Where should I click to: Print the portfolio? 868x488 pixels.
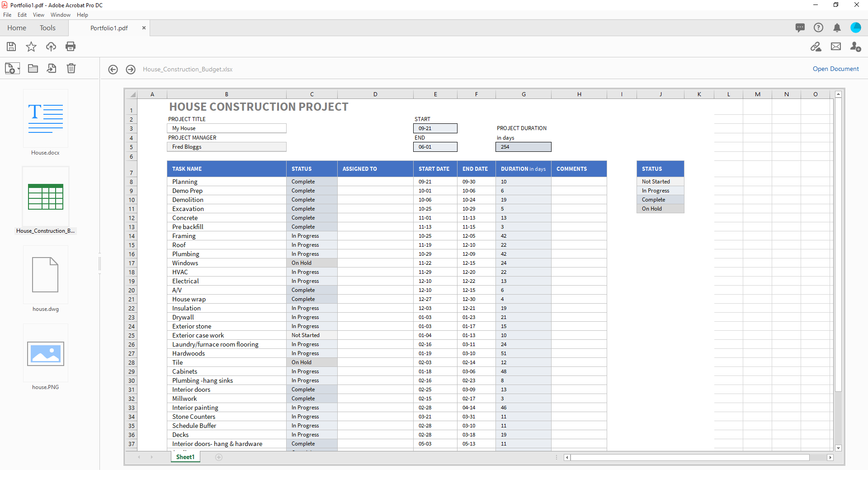[x=71, y=47]
